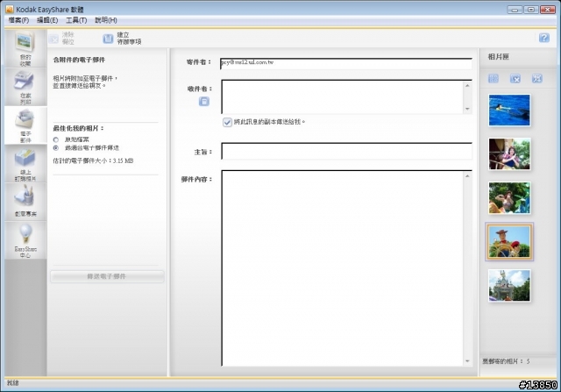This screenshot has height=392, width=561.
Task: Select the 原始檔案 radio button
Action: point(56,139)
